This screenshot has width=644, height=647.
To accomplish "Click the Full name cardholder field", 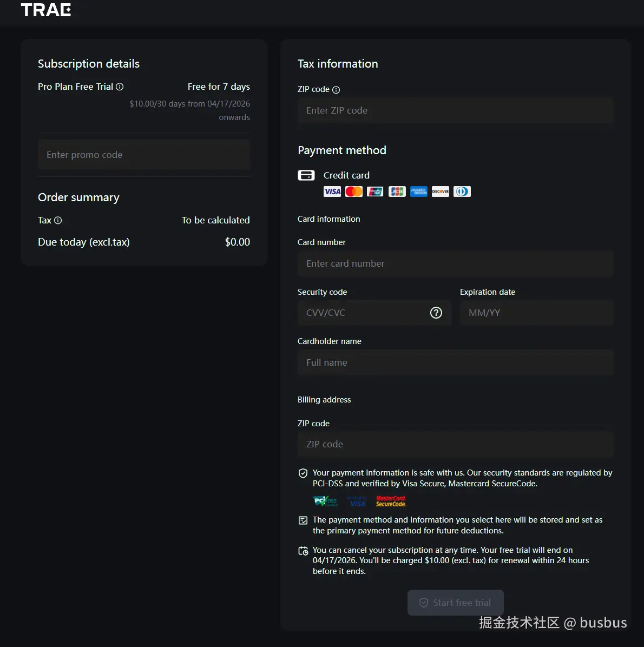I will point(455,362).
